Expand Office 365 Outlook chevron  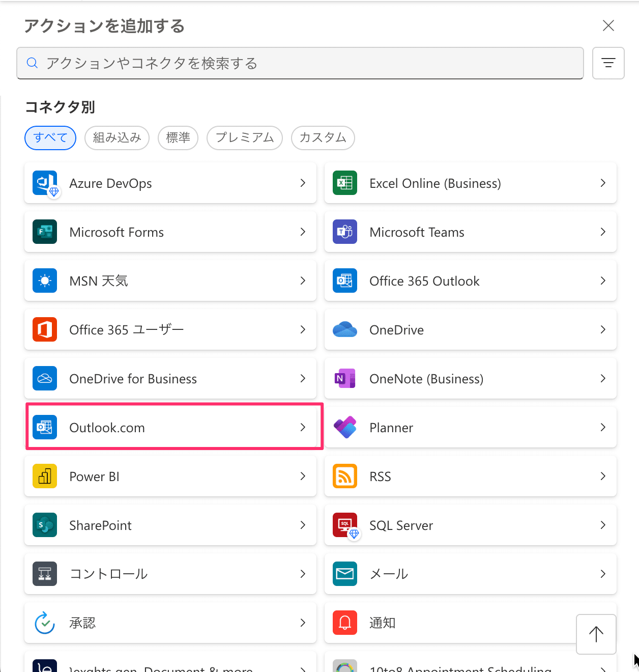603,281
